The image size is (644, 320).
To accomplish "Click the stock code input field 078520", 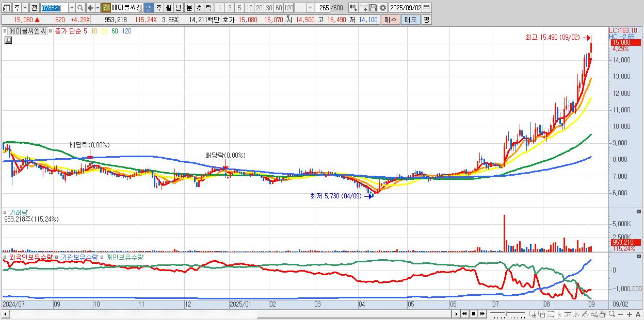I will 55,8.
